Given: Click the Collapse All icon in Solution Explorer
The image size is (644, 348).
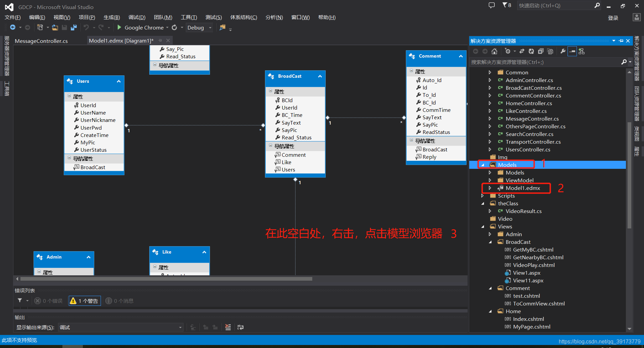Looking at the screenshot, I should (x=541, y=51).
